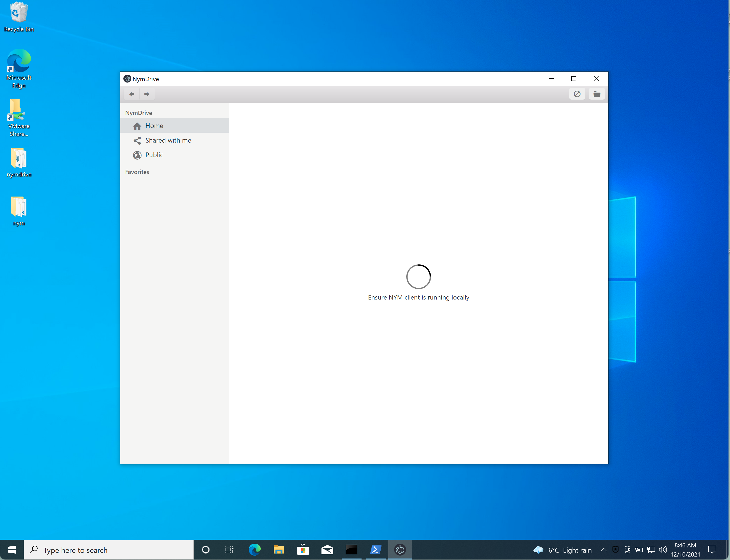Open File Explorer from the taskbar
The width and height of the screenshot is (730, 560).
pos(278,550)
